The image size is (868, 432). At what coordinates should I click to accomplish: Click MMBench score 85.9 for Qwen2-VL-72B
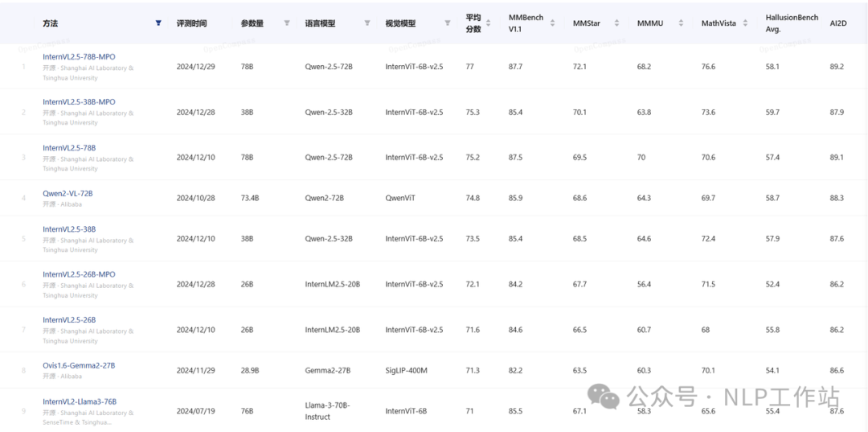point(515,198)
